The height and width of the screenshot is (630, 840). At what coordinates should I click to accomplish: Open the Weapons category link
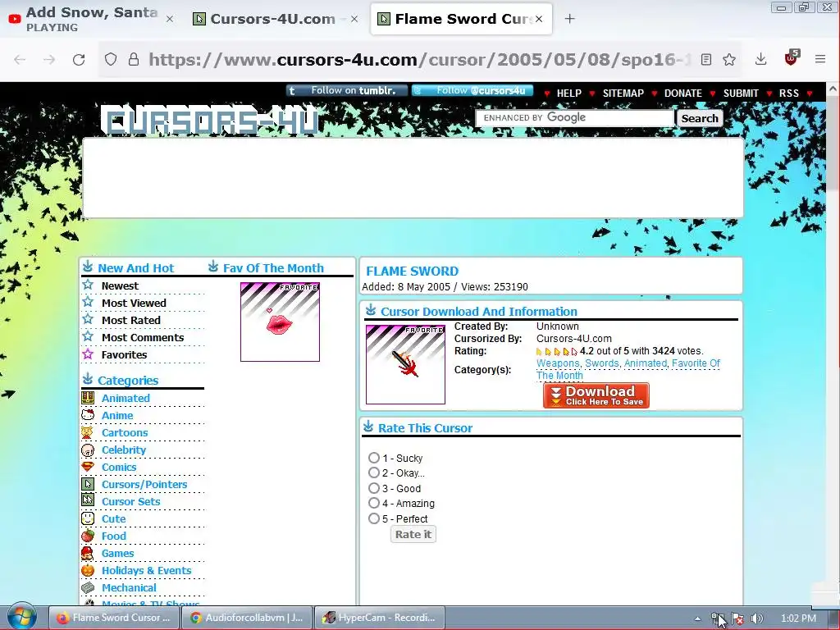point(558,363)
